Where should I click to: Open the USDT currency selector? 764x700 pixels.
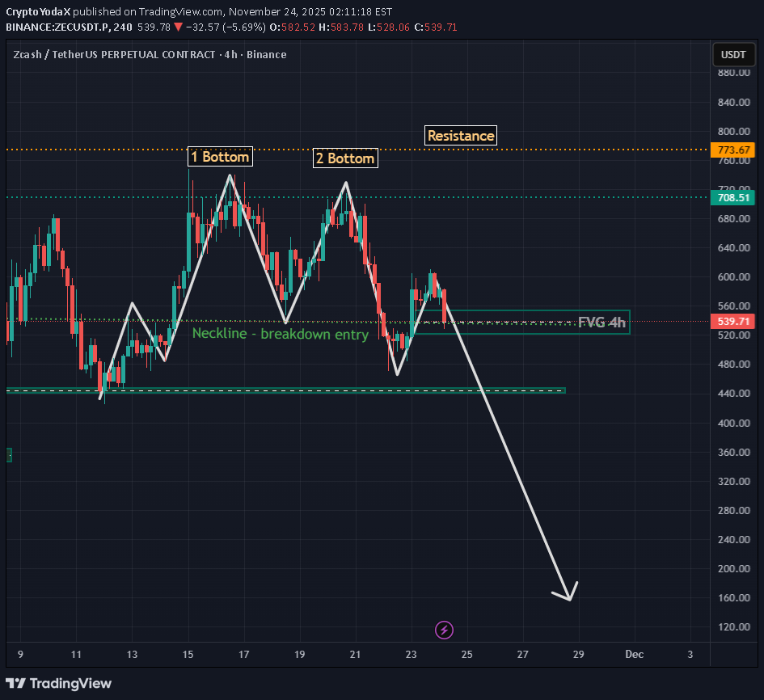tap(733, 54)
